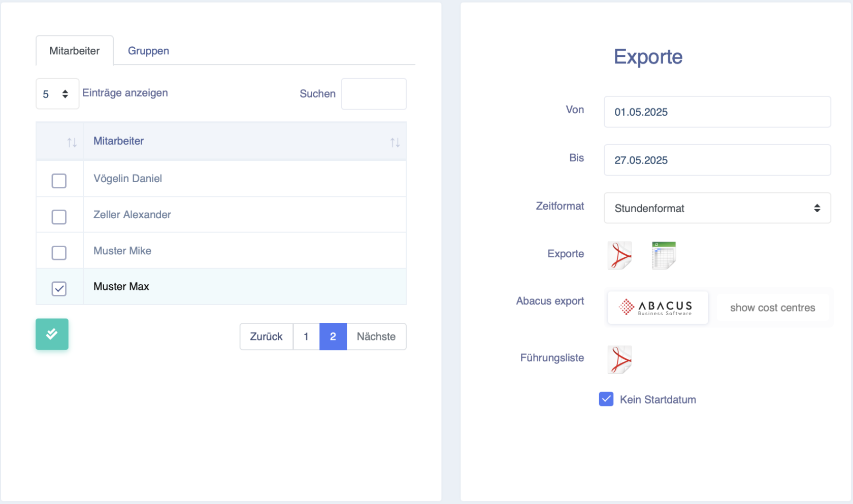The height and width of the screenshot is (504, 853).
Task: Switch to the Mitarbeiter tab
Action: (75, 51)
